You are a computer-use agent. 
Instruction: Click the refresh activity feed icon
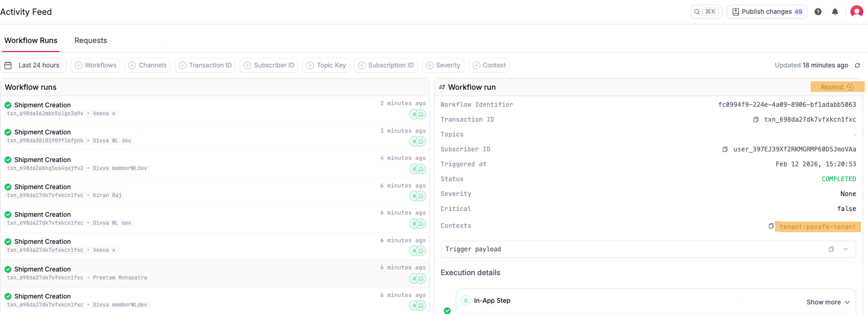click(x=857, y=65)
